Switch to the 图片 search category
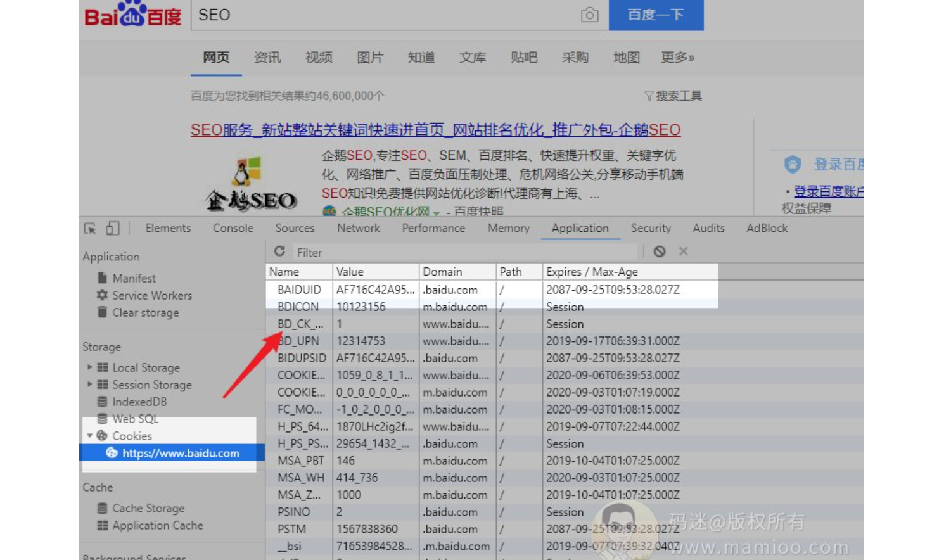This screenshot has width=932, height=560. pos(370,58)
